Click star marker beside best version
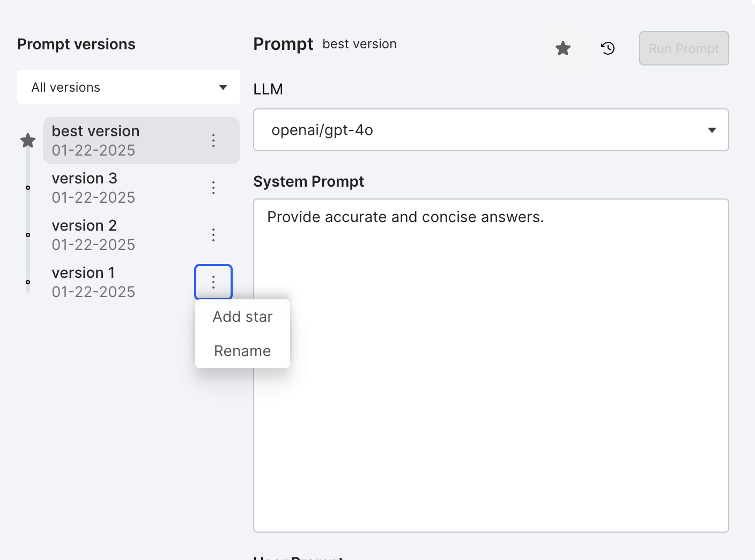 (28, 141)
